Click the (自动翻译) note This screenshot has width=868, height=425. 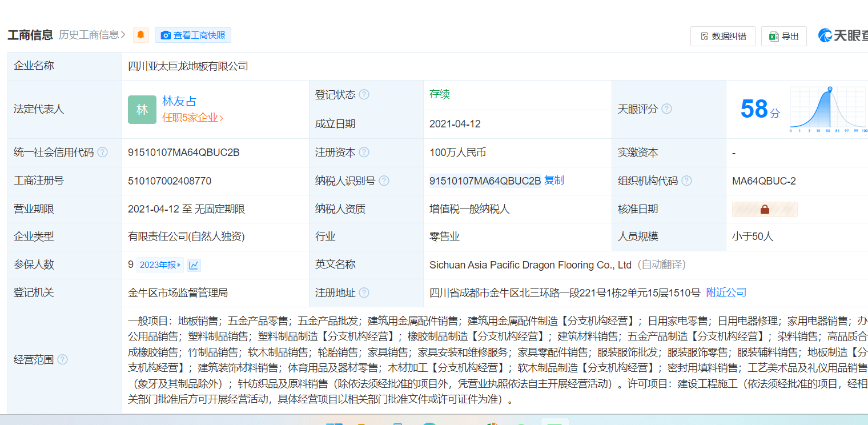pos(661,265)
